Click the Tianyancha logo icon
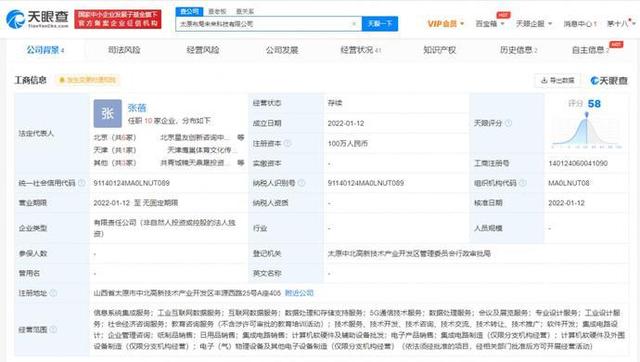The image size is (640, 362). point(16,19)
